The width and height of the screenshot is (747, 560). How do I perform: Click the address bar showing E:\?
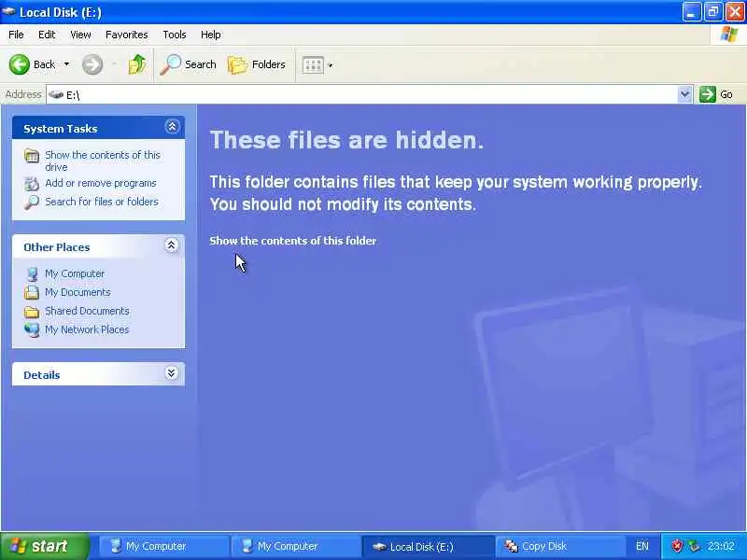pyautogui.click(x=362, y=95)
